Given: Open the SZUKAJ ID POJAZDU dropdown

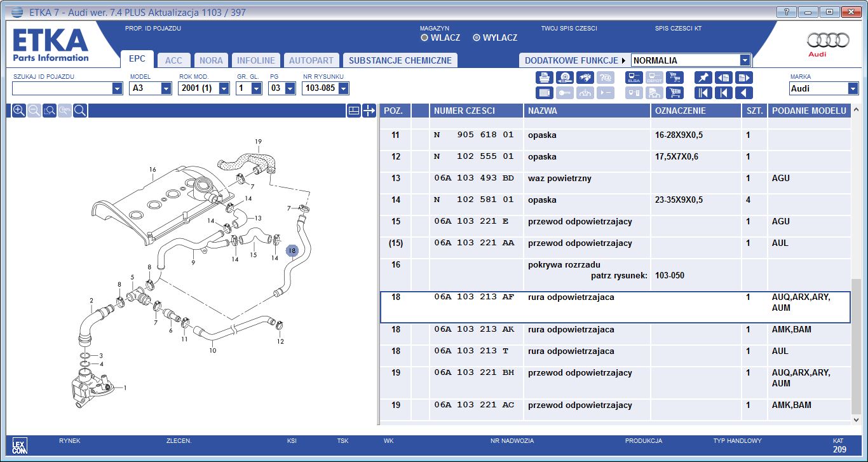Looking at the screenshot, I should click(x=117, y=89).
